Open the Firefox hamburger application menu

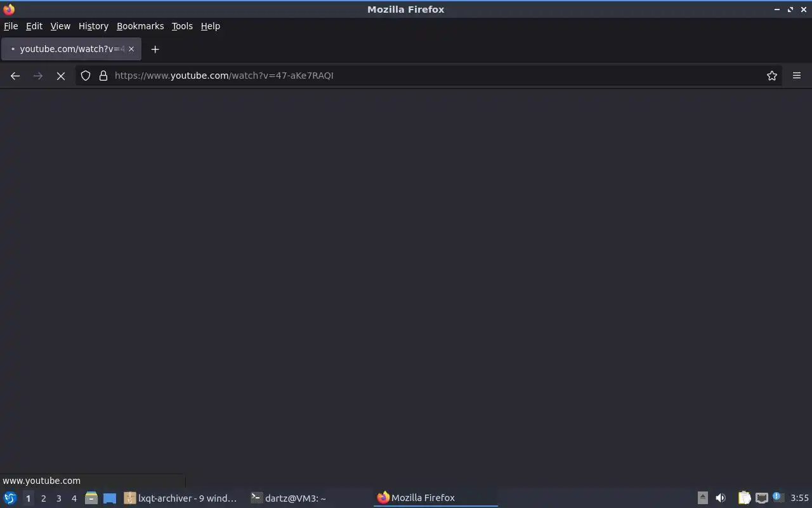797,76
